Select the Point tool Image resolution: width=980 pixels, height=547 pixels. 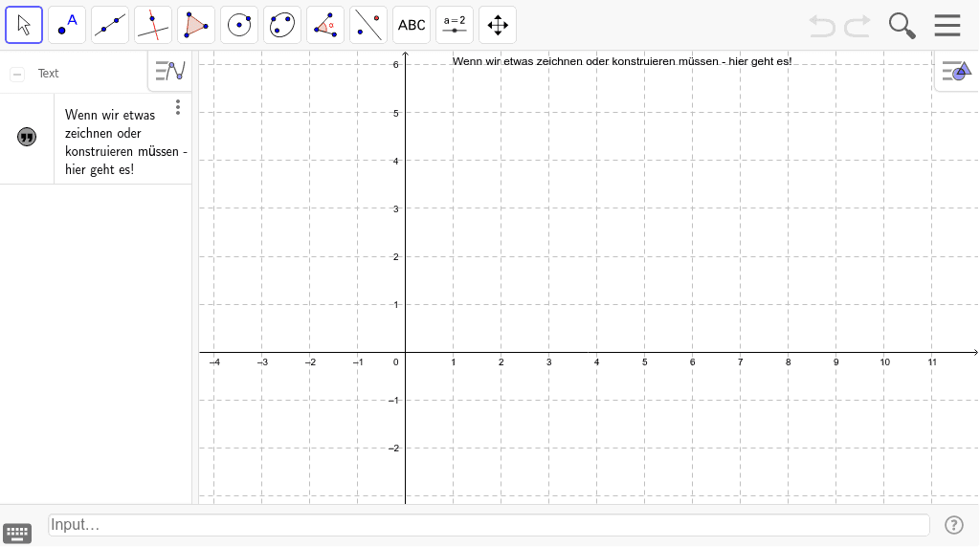coord(67,25)
